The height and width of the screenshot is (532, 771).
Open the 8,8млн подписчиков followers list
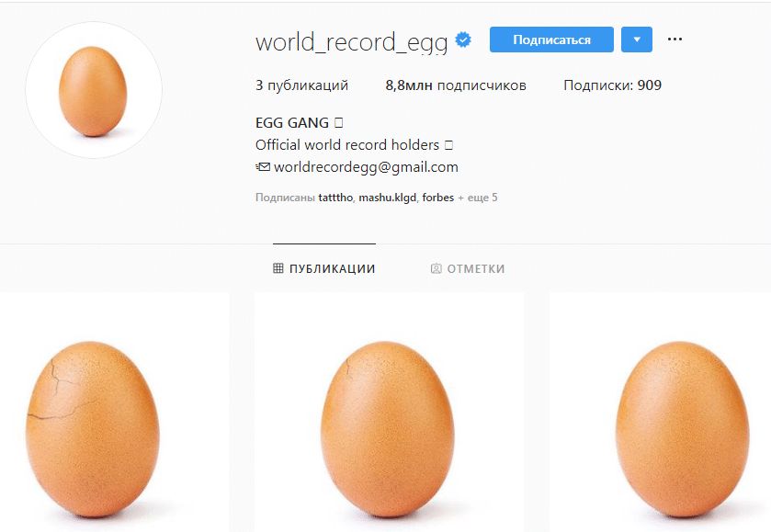click(456, 85)
